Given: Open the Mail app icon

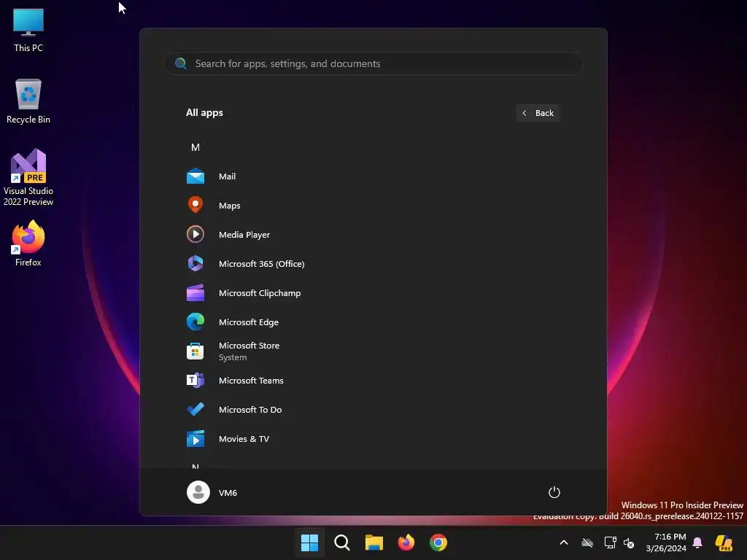Looking at the screenshot, I should pyautogui.click(x=196, y=176).
